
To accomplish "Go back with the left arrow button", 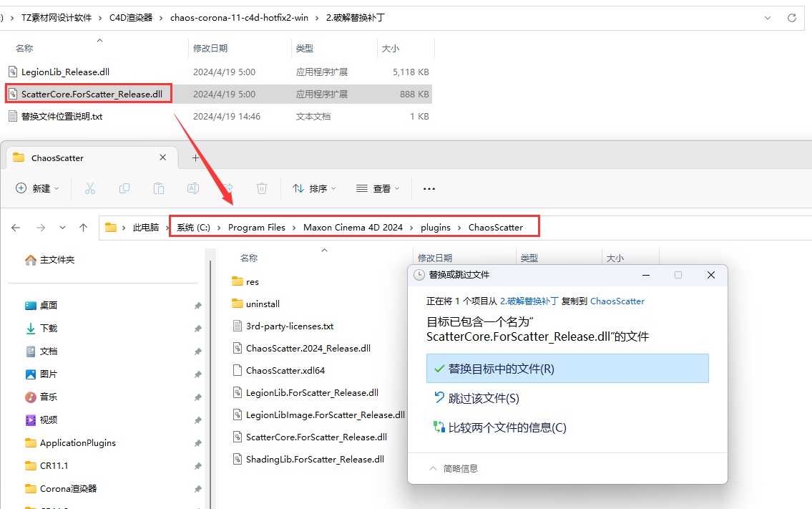I will pyautogui.click(x=16, y=228).
